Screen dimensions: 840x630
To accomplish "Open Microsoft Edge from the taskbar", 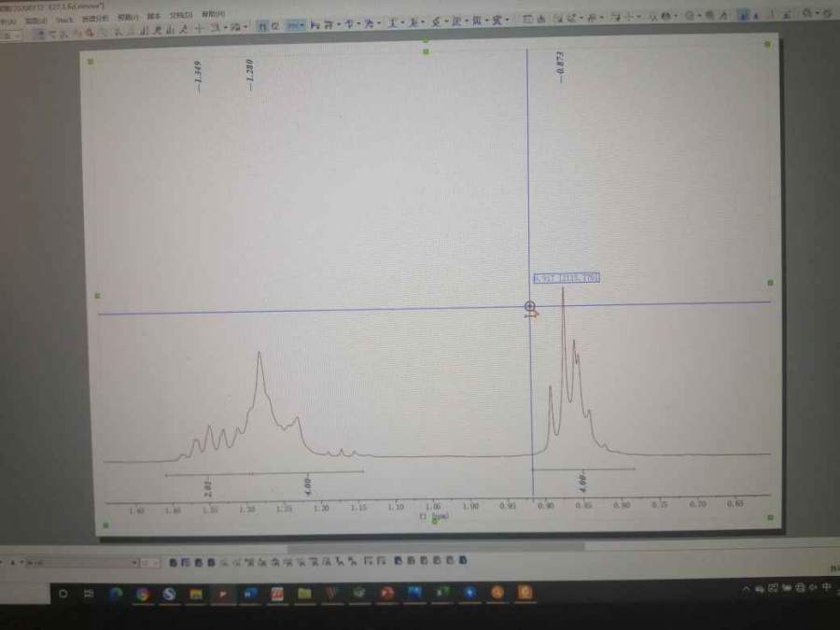I will click(115, 594).
